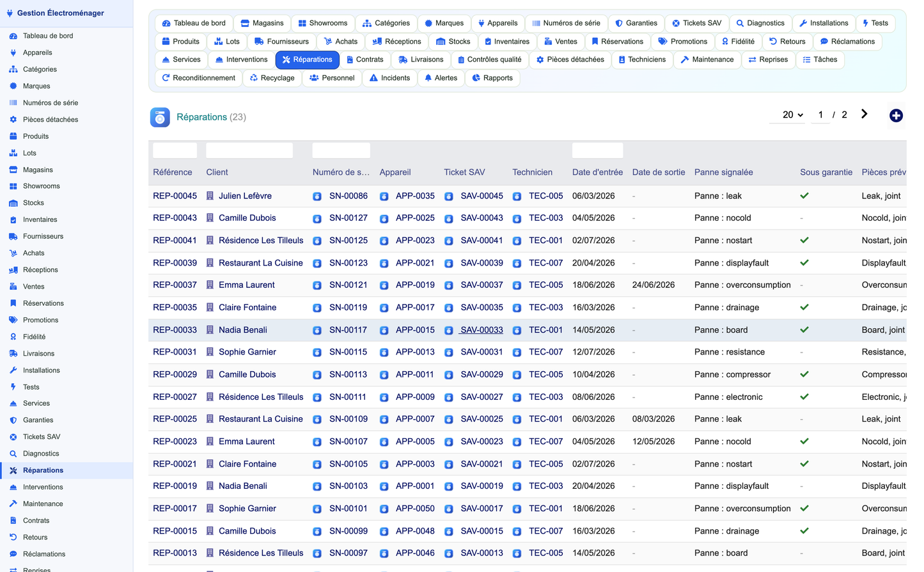Open the Tickets SAV tab
Image resolution: width=924 pixels, height=572 pixels.
[696, 23]
